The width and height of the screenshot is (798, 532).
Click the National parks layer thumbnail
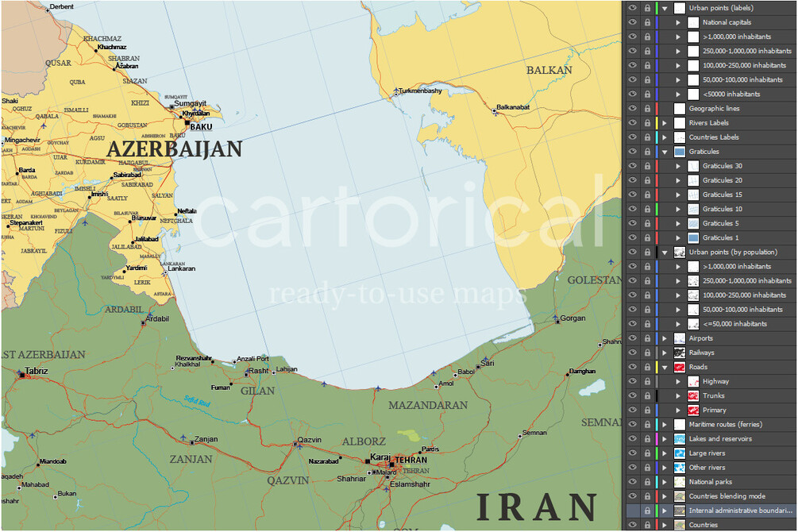tap(680, 482)
